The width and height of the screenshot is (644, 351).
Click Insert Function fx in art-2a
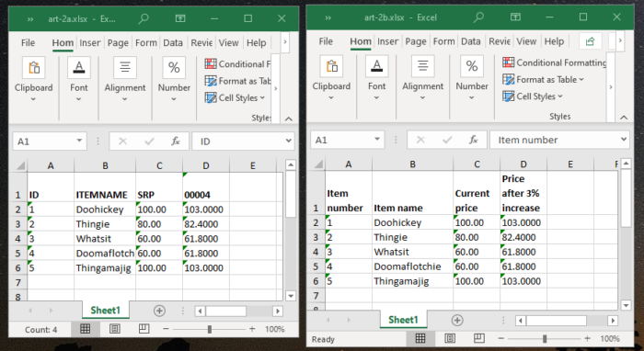point(176,142)
